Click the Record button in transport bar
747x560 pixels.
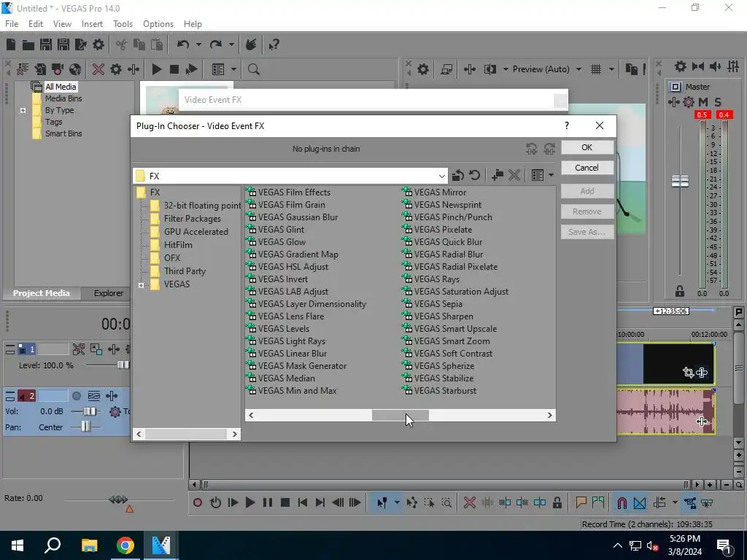(x=198, y=502)
